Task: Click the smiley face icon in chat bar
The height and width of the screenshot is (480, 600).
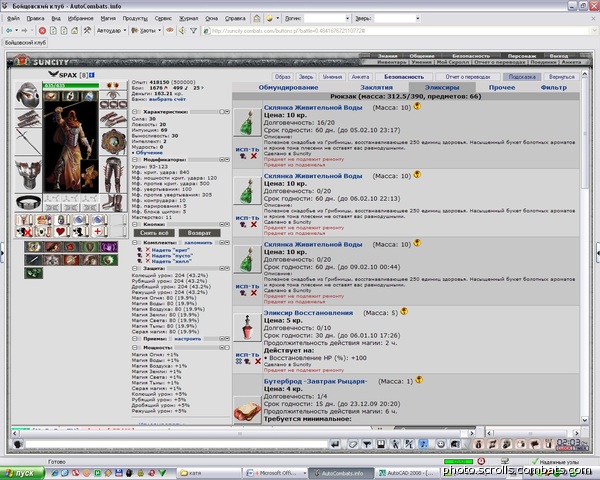Action: [x=441, y=444]
